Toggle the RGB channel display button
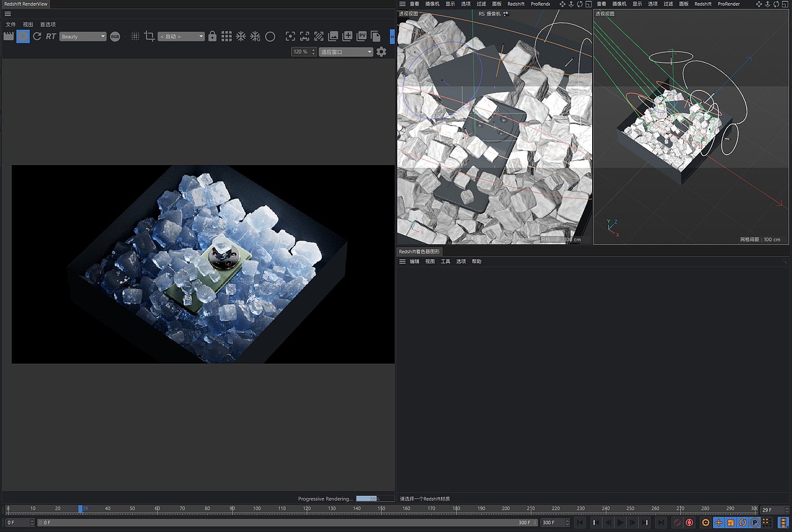The image size is (792, 532). point(115,36)
